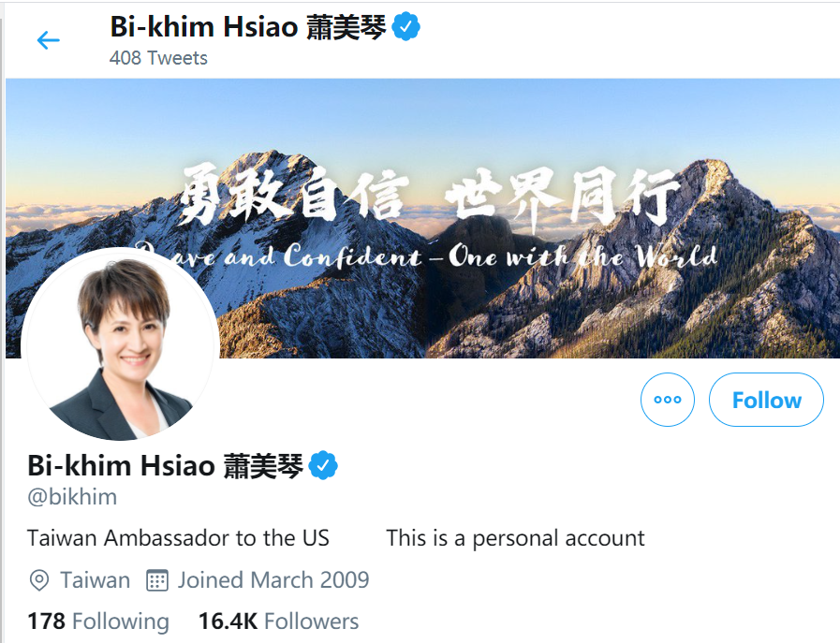Click the verified badge beside the profile name
This screenshot has width=840, height=643.
(x=323, y=465)
